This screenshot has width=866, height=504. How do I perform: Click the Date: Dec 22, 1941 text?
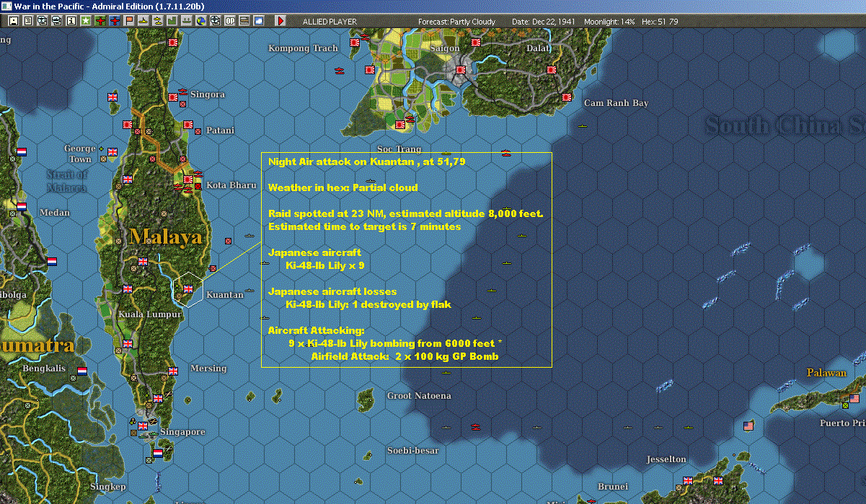click(543, 22)
